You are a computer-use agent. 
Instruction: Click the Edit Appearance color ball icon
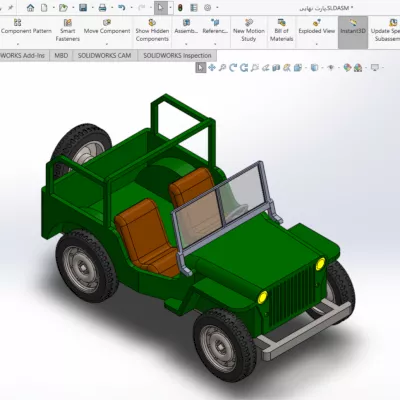tap(347, 68)
